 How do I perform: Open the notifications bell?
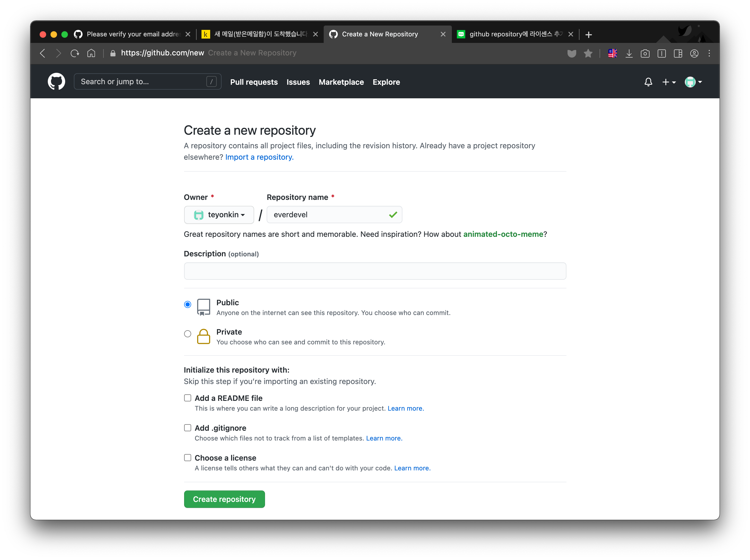click(x=648, y=82)
